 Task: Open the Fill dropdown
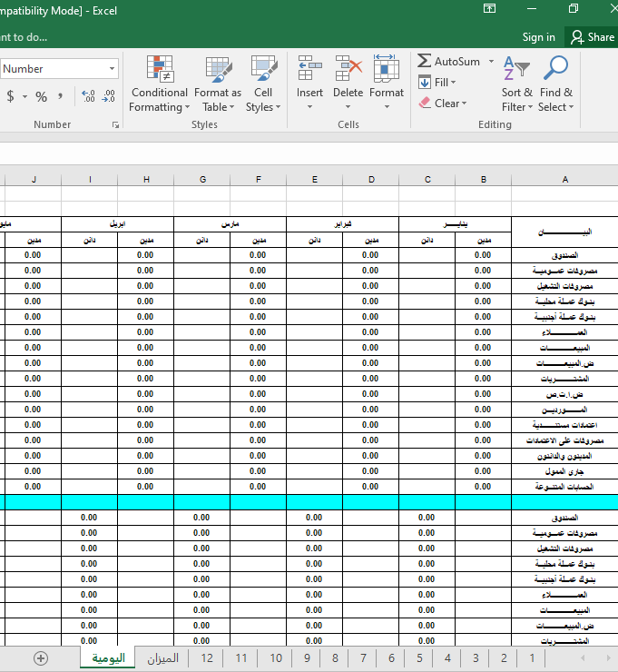(437, 82)
